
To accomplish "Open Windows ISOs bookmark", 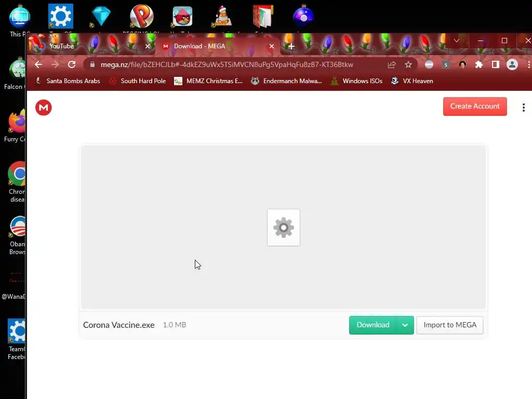I will click(357, 81).
